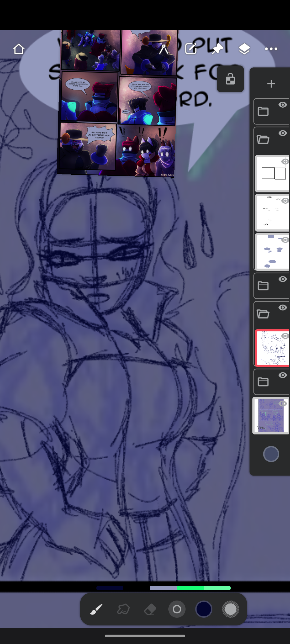
Task: Open the dark navy current color picker
Action: point(204,609)
